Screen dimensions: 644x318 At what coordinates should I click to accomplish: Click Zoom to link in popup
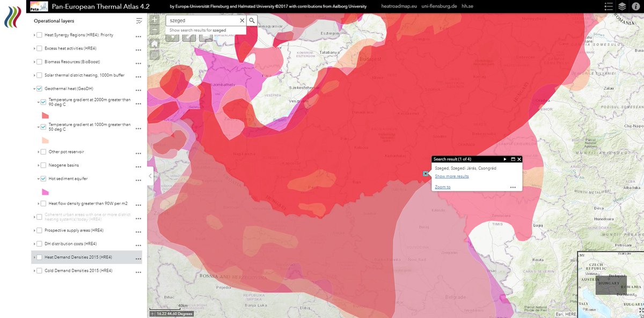click(x=443, y=187)
